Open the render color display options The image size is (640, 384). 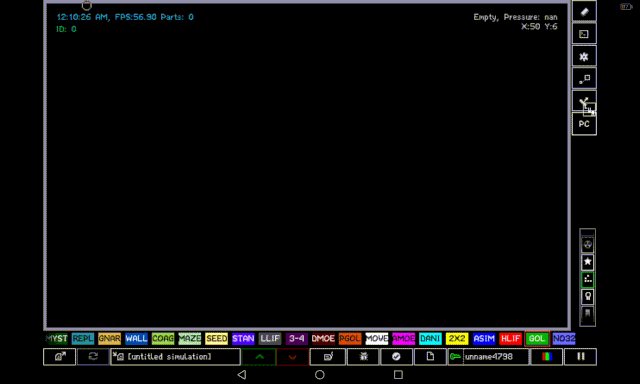(547, 357)
